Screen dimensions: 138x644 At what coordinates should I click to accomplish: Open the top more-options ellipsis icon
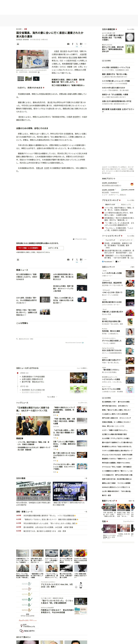tap(85, 44)
